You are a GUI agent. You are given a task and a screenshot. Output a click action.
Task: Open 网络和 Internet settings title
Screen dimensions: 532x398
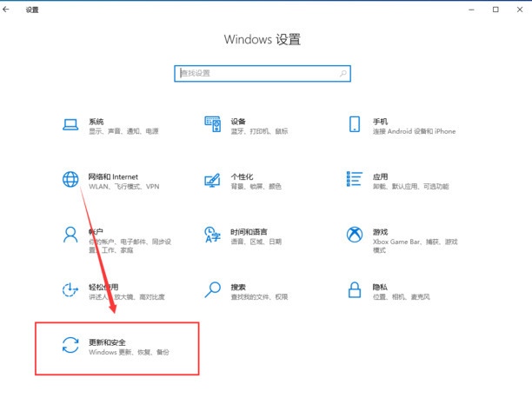point(113,176)
